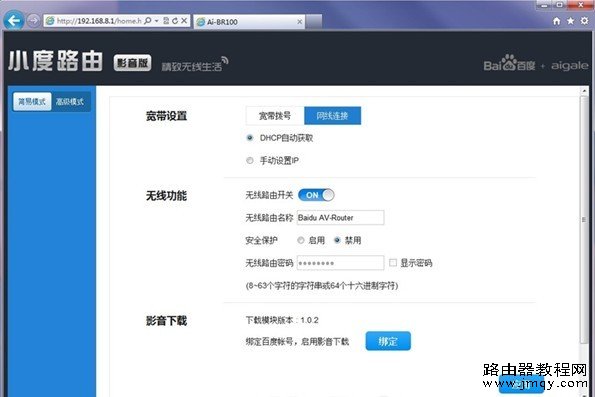Click the 影音版 badge
The image size is (595, 397).
click(x=132, y=63)
